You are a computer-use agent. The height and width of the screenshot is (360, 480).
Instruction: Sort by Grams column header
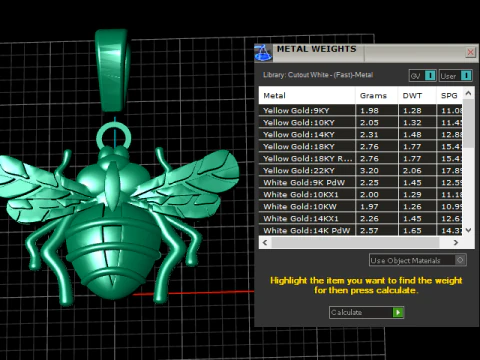pyautogui.click(x=376, y=96)
